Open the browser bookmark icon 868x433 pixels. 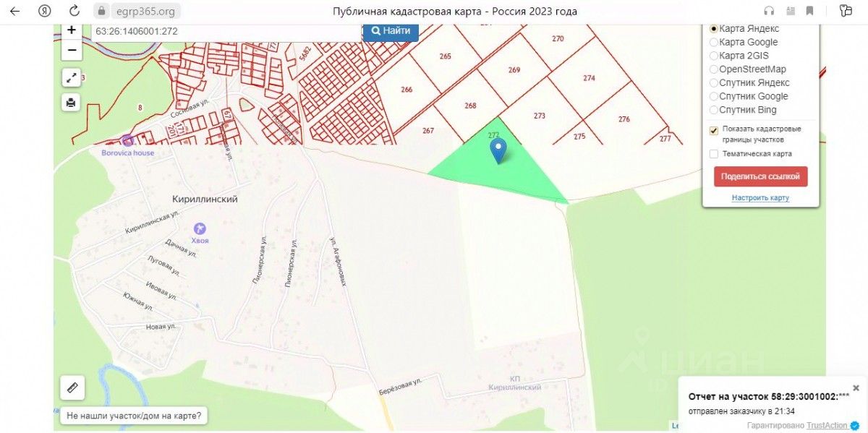(809, 11)
